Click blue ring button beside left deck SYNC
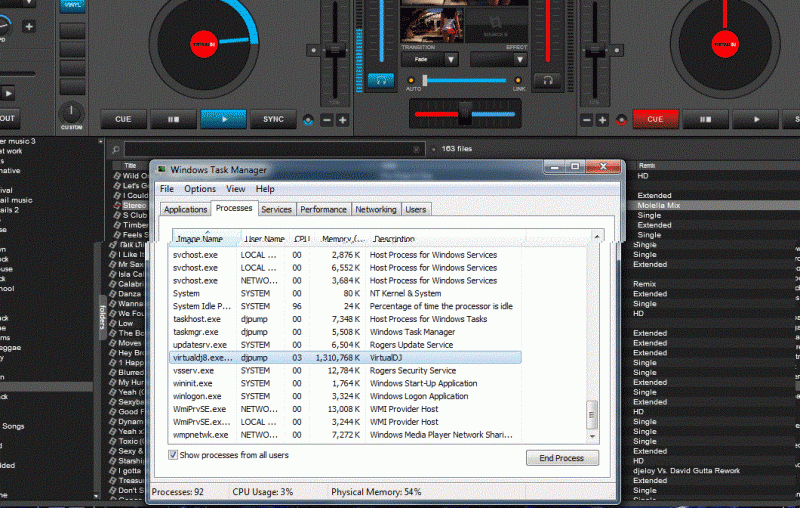The height and width of the screenshot is (508, 800). pos(308,120)
